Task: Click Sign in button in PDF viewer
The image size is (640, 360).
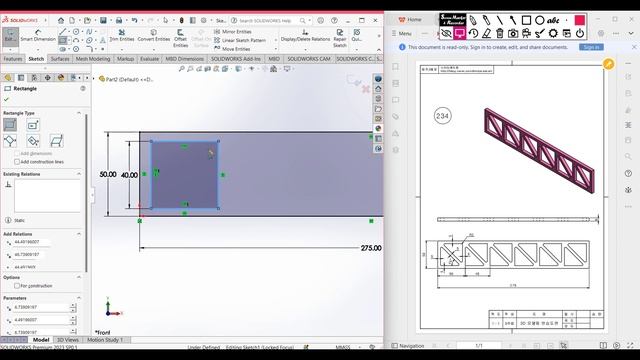Action: click(591, 47)
